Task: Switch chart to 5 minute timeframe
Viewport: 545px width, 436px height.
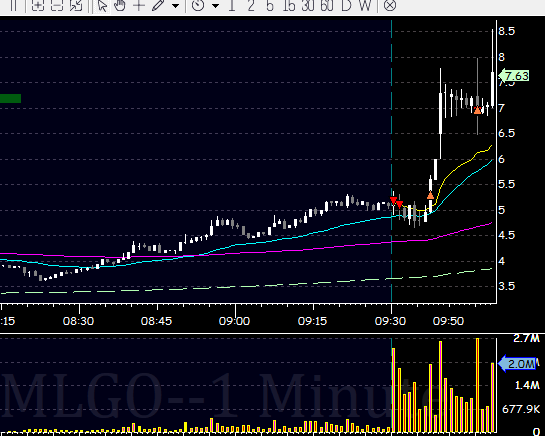Action: pos(270,5)
